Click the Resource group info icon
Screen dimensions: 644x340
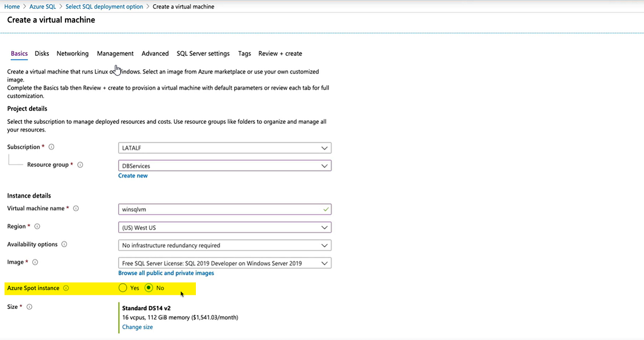[x=80, y=165]
